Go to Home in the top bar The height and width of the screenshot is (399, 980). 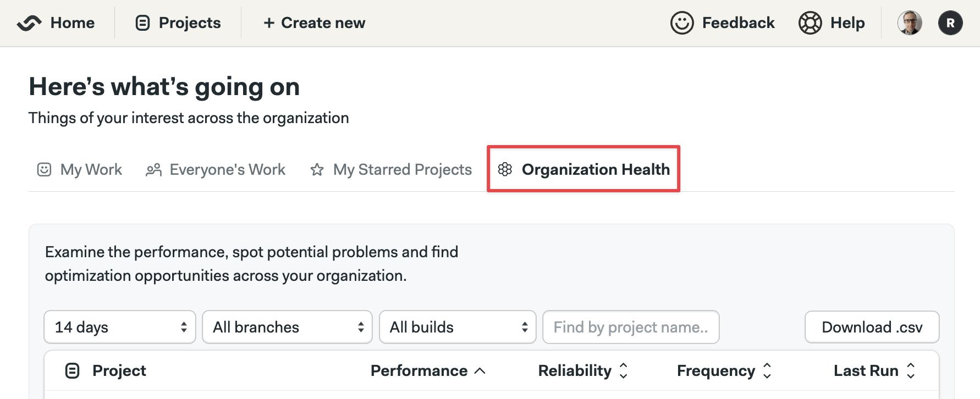coord(72,23)
